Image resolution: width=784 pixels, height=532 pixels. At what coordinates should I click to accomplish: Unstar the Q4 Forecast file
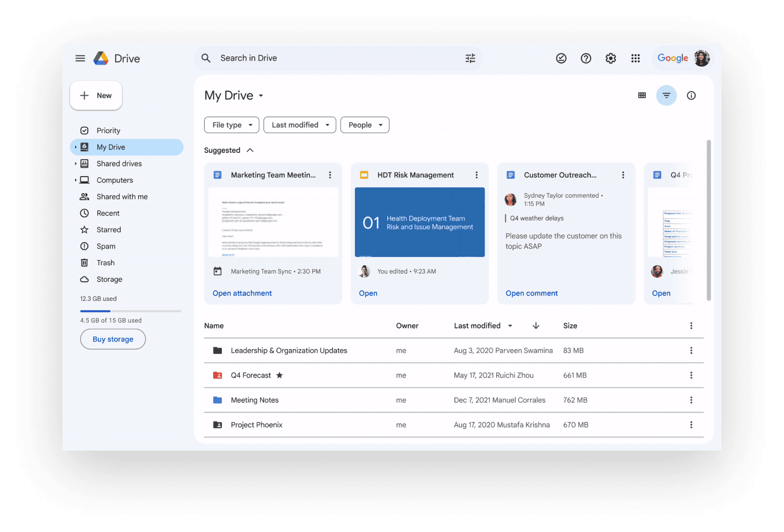(x=280, y=375)
